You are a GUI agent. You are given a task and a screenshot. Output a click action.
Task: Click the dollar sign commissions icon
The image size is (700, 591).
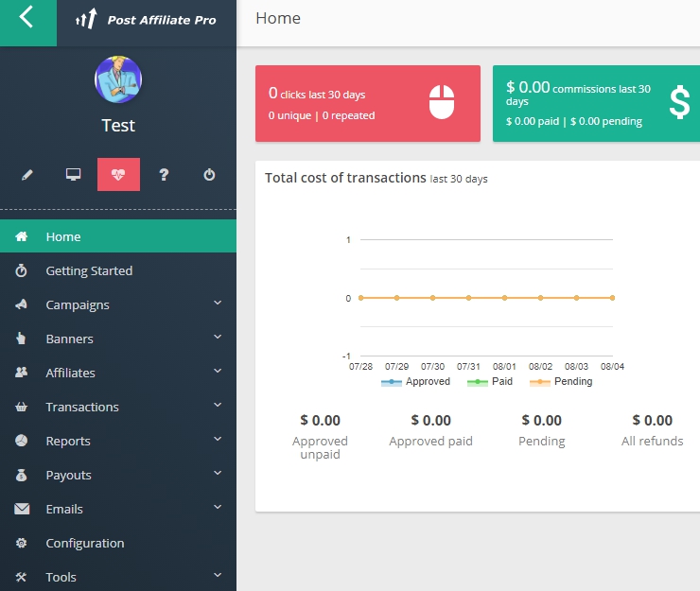pyautogui.click(x=679, y=103)
